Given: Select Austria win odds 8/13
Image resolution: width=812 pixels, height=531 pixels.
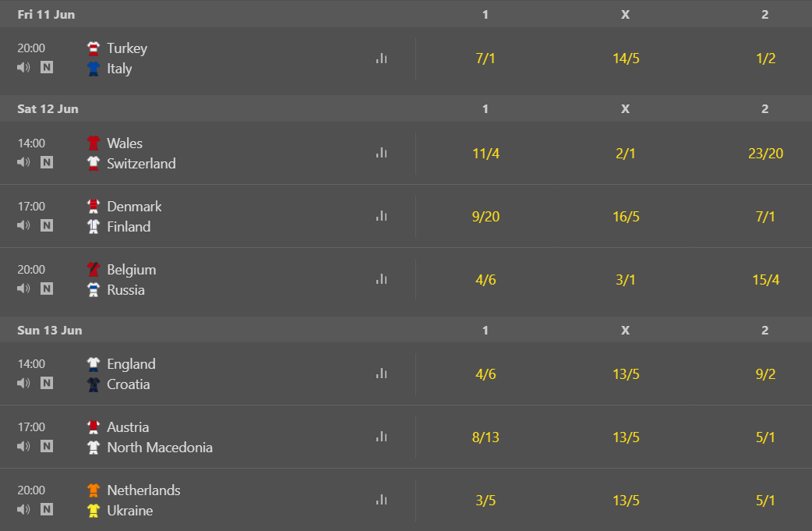Looking at the screenshot, I should (485, 437).
